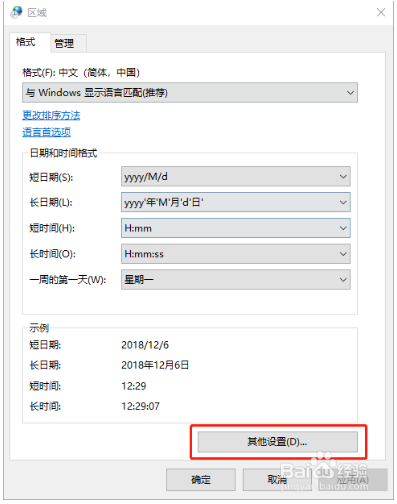
Task: Click the 日期和时间格式 group label
Action: coord(63,153)
